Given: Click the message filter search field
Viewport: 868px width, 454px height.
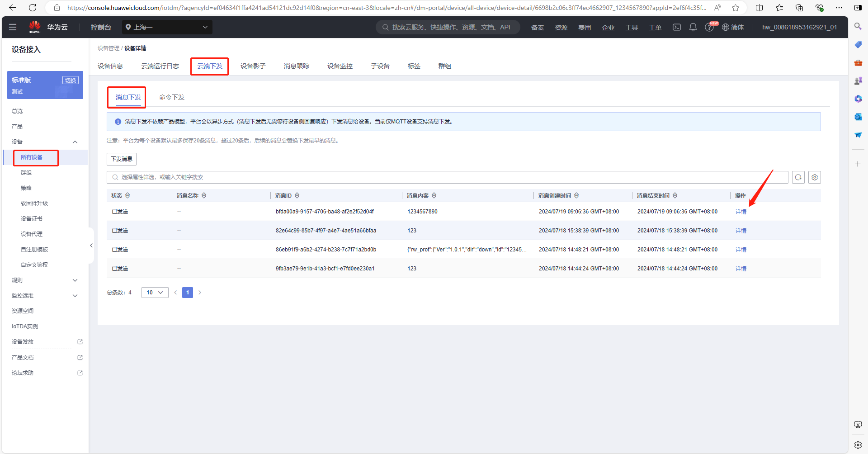Looking at the screenshot, I should [x=448, y=177].
